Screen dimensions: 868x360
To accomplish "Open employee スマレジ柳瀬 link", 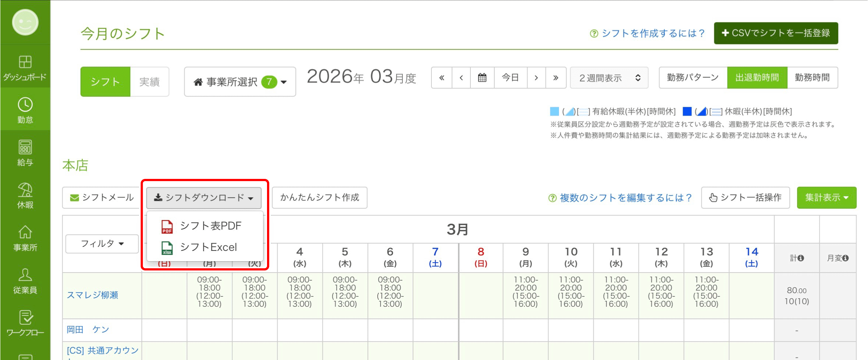I will click(x=92, y=295).
